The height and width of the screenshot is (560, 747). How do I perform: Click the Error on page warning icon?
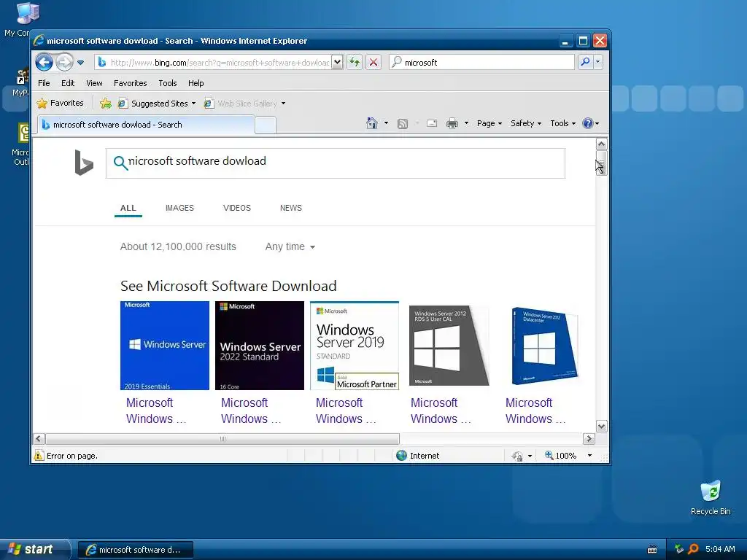tap(39, 456)
